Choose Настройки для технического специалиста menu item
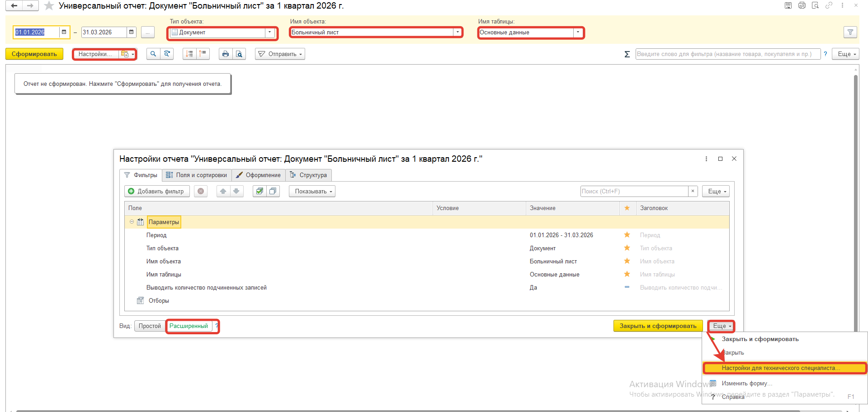868x412 pixels. click(780, 368)
